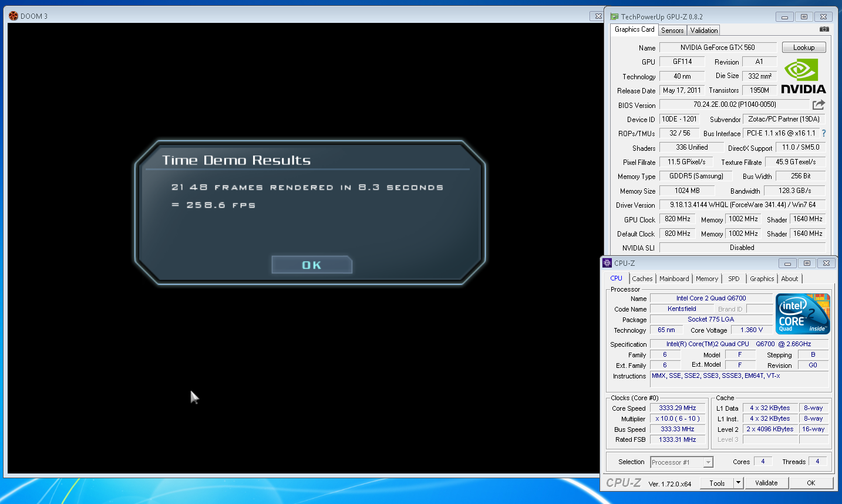Click the Core Voltage value 1.360 V
The height and width of the screenshot is (504, 842).
pyautogui.click(x=752, y=330)
